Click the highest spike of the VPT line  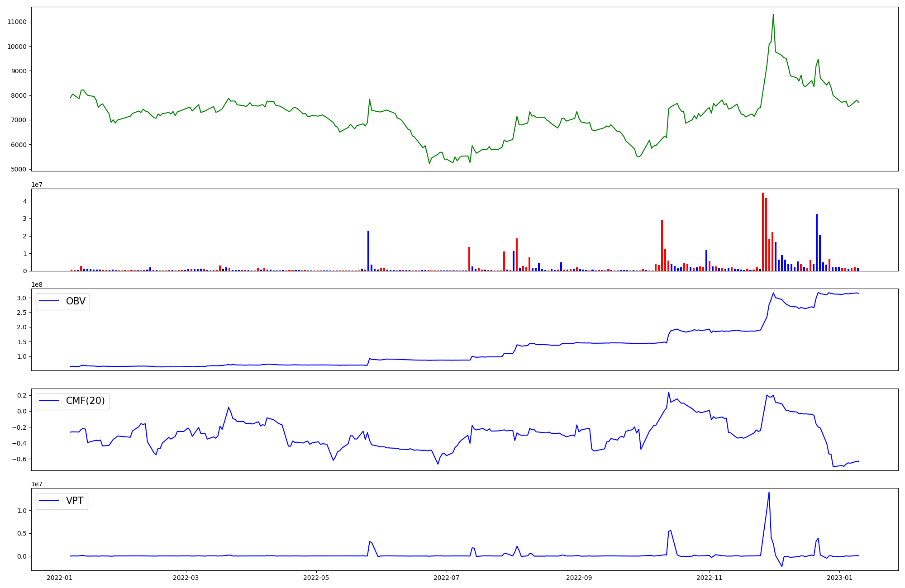pyautogui.click(x=769, y=493)
